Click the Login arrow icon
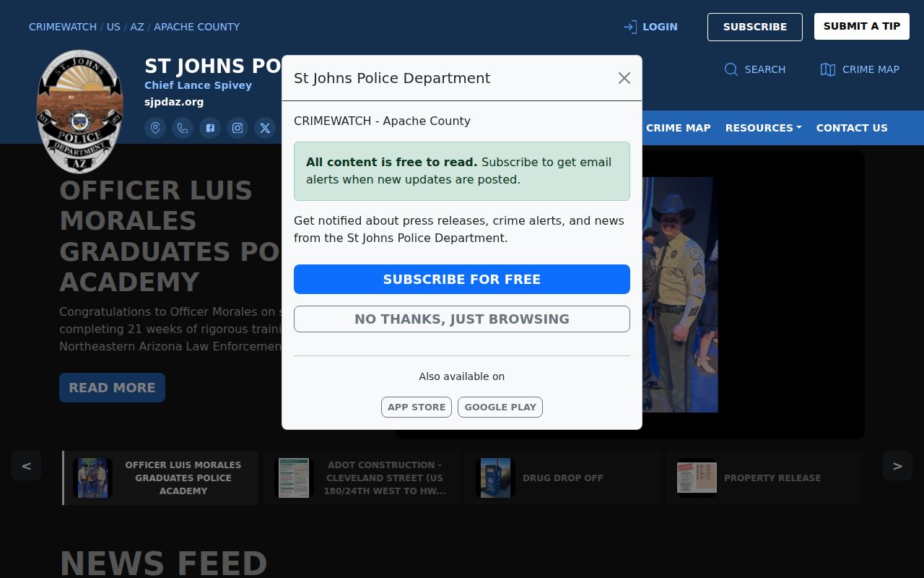 click(630, 27)
